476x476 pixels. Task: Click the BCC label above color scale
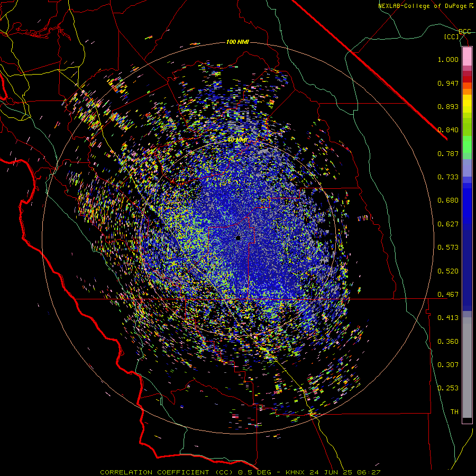pos(464,32)
